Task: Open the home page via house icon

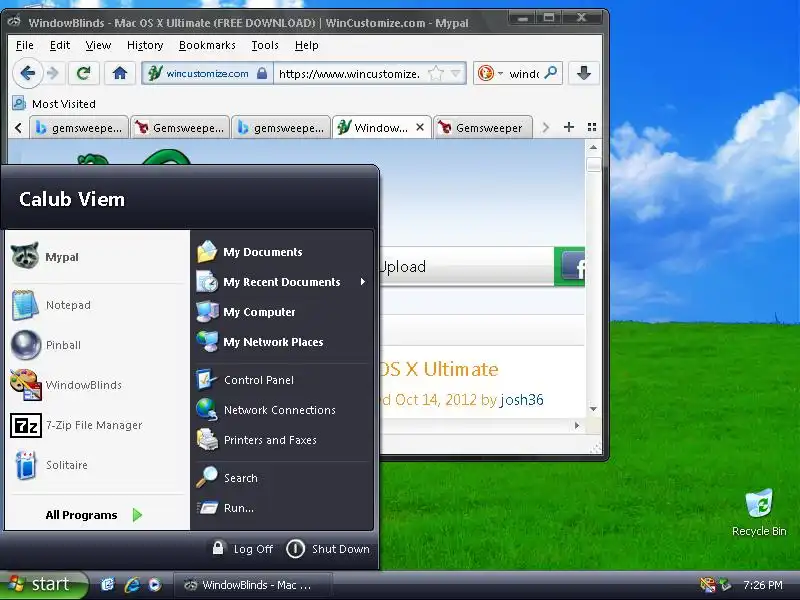Action: [120, 73]
